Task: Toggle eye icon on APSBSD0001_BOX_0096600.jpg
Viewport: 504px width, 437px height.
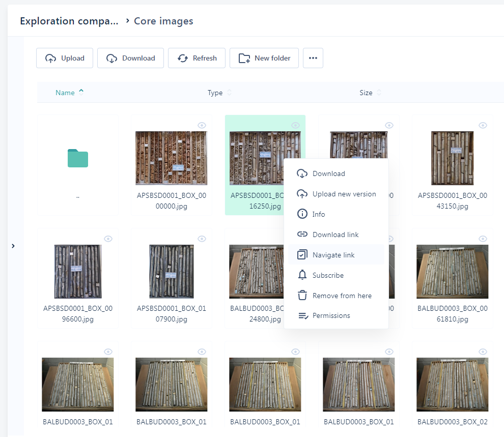Action: click(x=108, y=239)
